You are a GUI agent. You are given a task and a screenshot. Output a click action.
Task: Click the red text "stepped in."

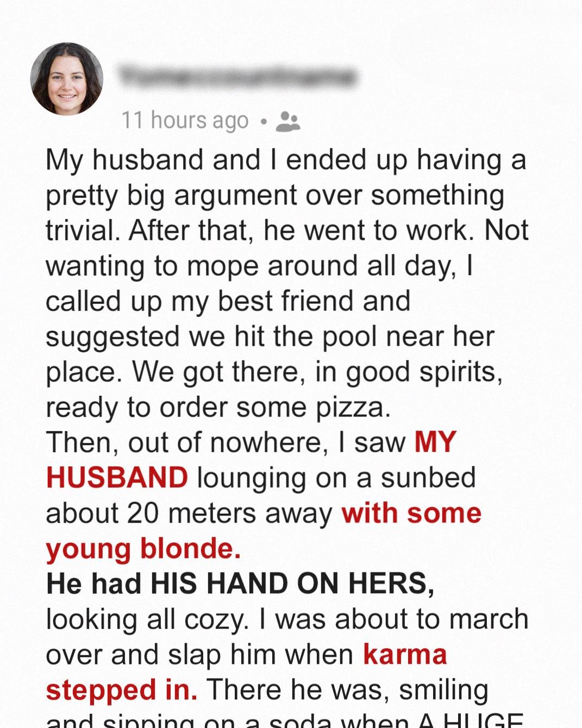point(122,689)
